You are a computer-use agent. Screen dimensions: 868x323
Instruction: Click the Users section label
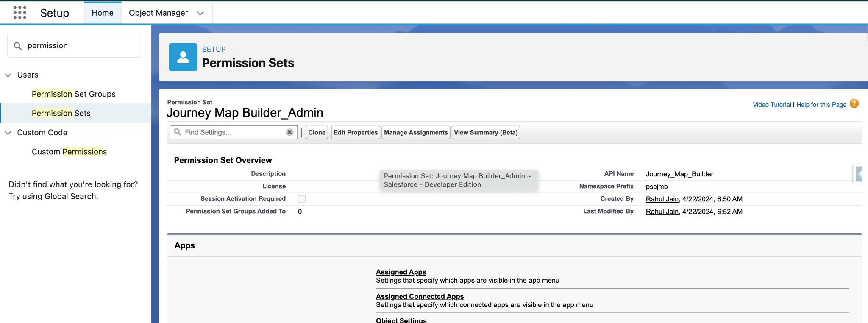[28, 75]
